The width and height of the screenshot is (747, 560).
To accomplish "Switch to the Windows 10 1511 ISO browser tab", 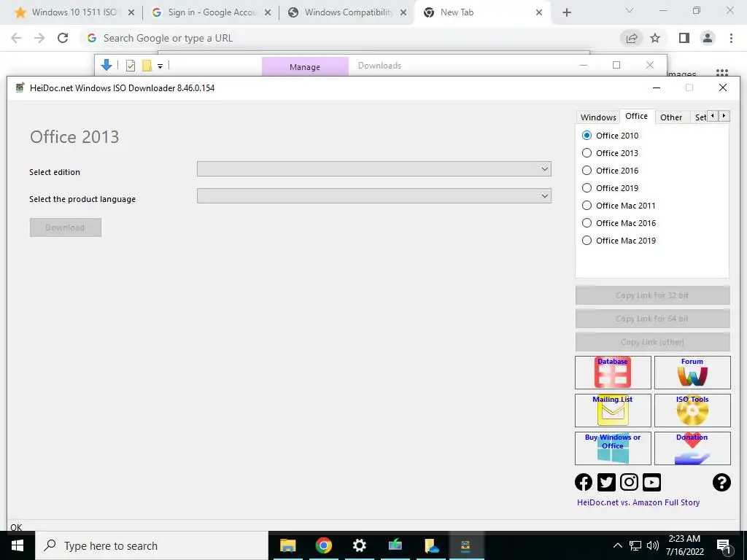I will click(74, 12).
